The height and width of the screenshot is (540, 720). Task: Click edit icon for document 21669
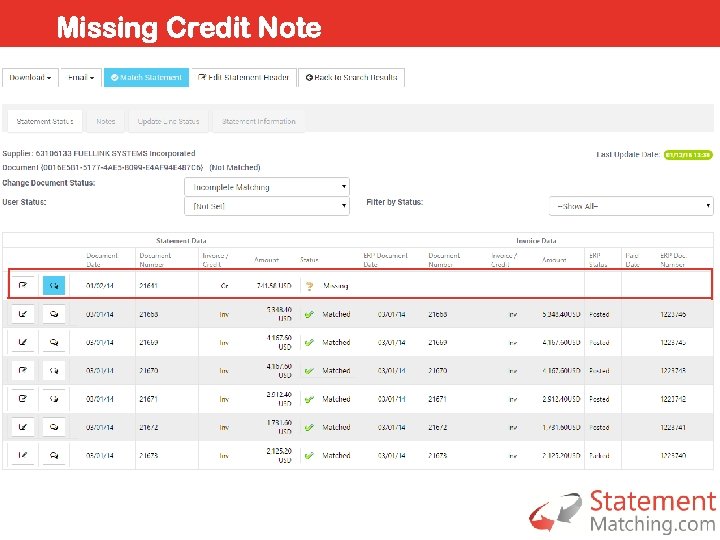click(x=22, y=342)
